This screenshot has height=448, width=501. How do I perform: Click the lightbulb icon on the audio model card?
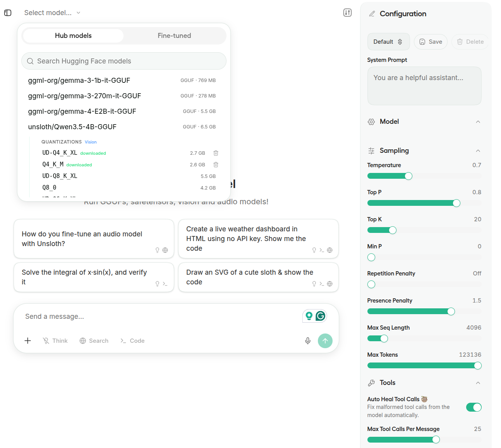click(157, 250)
